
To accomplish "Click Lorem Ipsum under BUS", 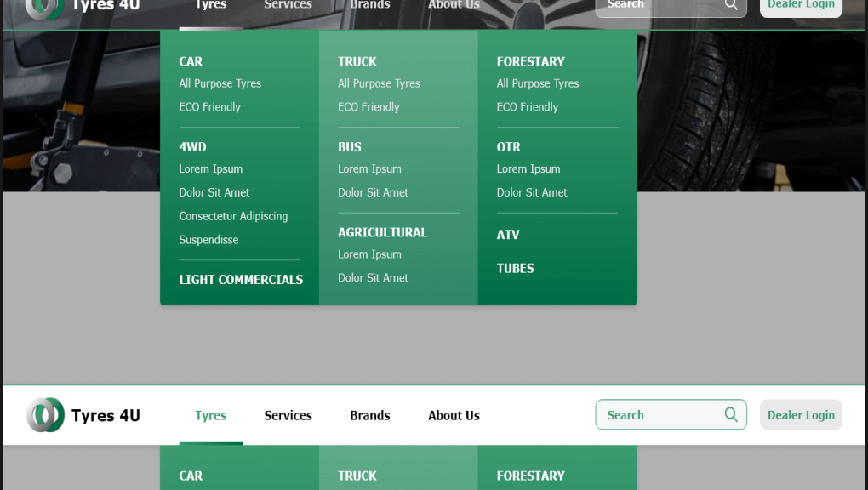I will pos(369,169).
